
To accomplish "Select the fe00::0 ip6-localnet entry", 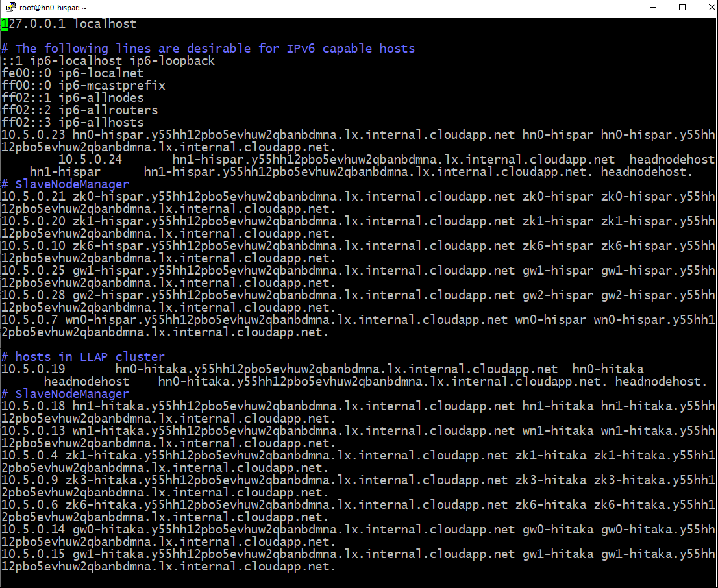I will click(72, 73).
